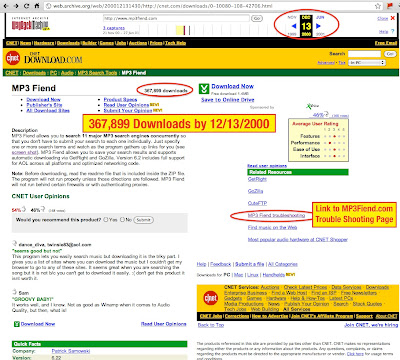Viewport: 400px width, 360px height.
Task: Open Free Email link in top nav
Action: 386,43
